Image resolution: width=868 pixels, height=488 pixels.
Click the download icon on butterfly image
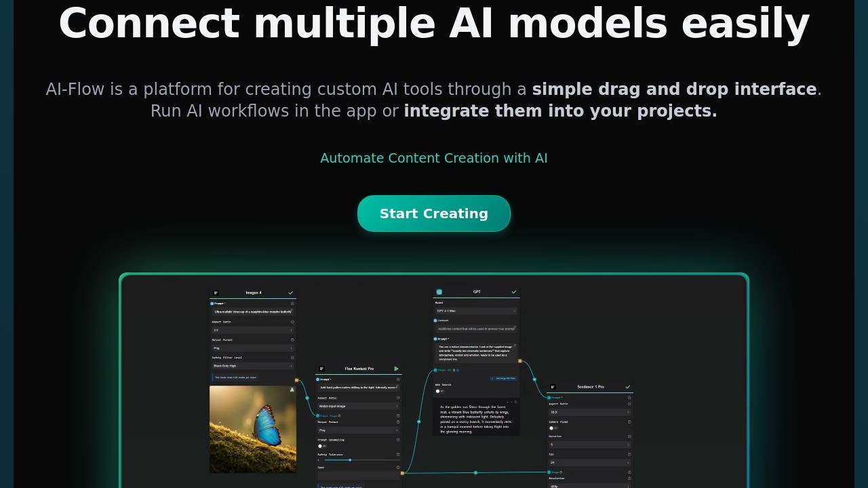coord(292,390)
